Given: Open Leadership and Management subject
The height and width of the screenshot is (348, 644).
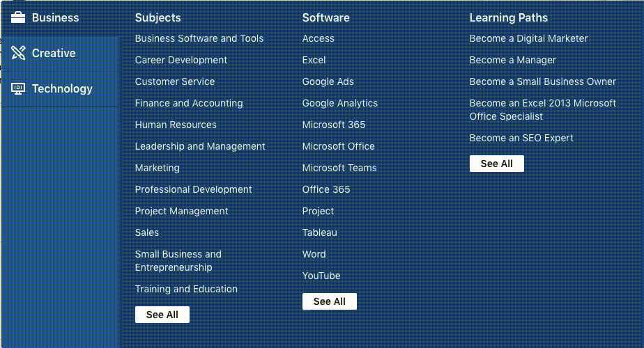Looking at the screenshot, I should click(x=200, y=146).
